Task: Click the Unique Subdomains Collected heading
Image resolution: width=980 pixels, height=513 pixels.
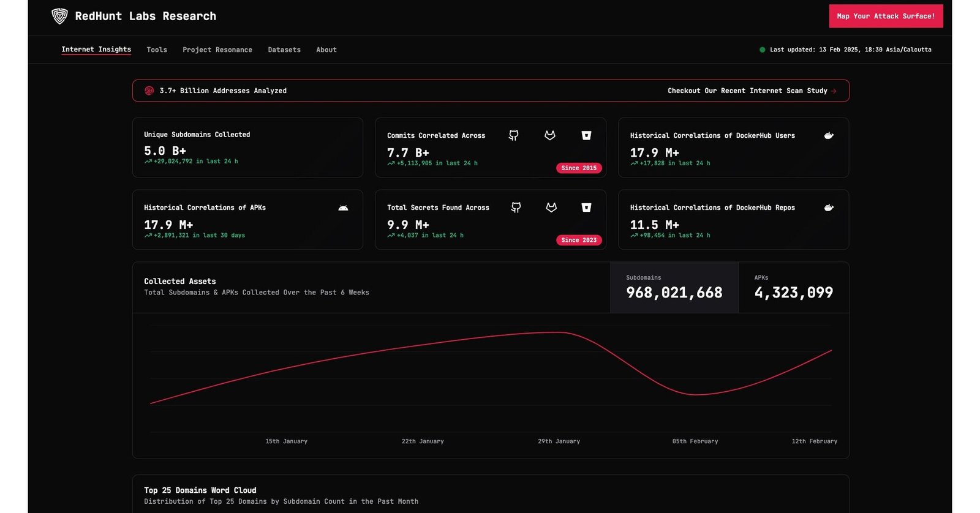Action: [x=197, y=135]
